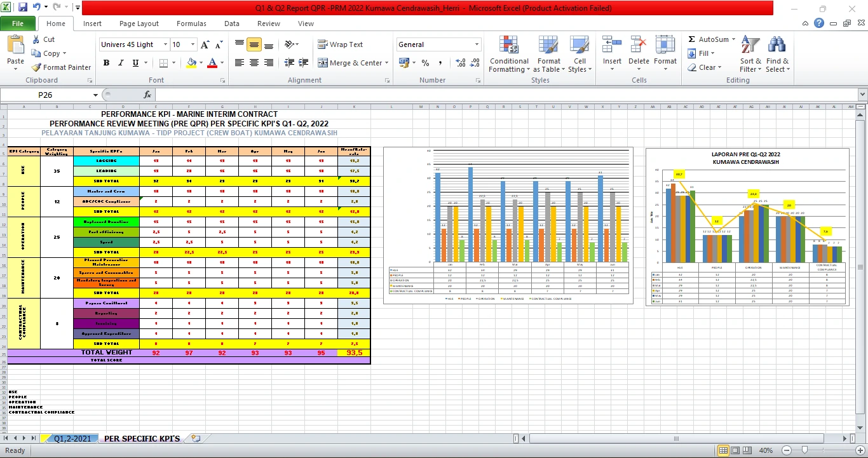Click the Format as Table icon
The width and height of the screenshot is (868, 458).
(549, 55)
